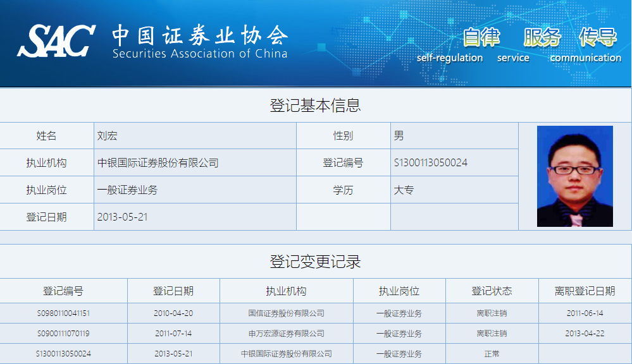Click the departure date 2011-06-14
The image size is (632, 364).
[x=585, y=313]
